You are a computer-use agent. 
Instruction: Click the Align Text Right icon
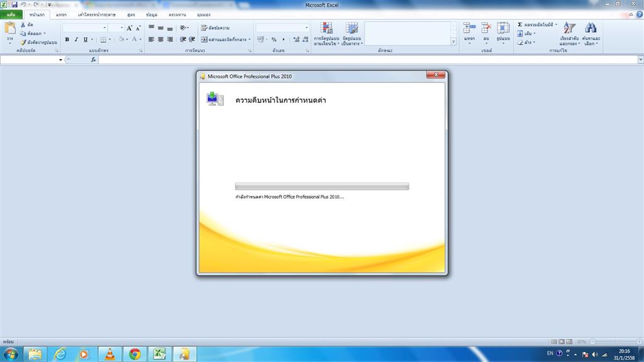170,40
